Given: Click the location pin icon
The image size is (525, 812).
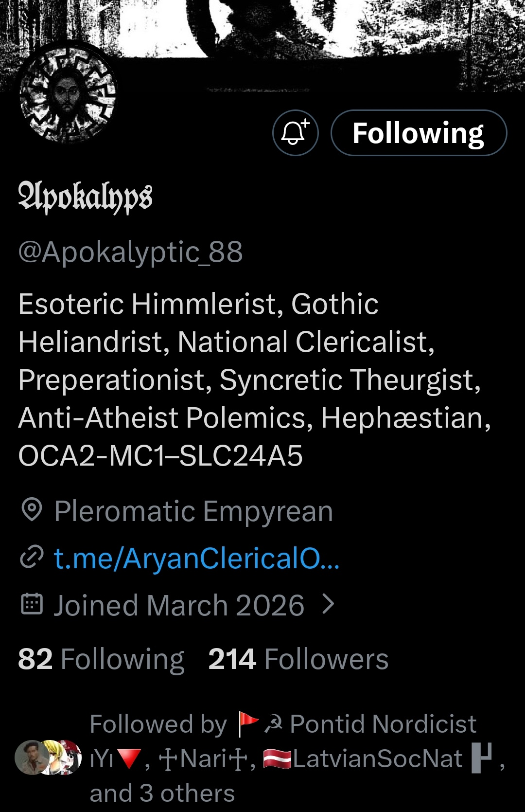Looking at the screenshot, I should [32, 510].
